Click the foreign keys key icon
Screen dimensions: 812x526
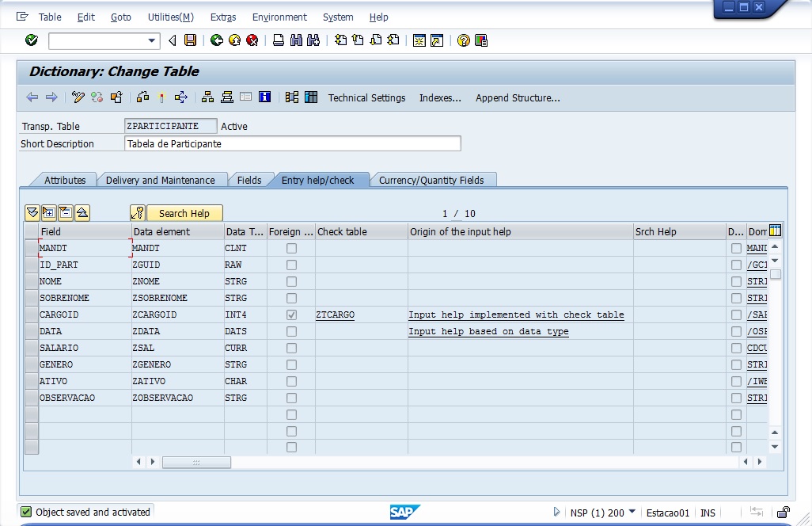138,213
